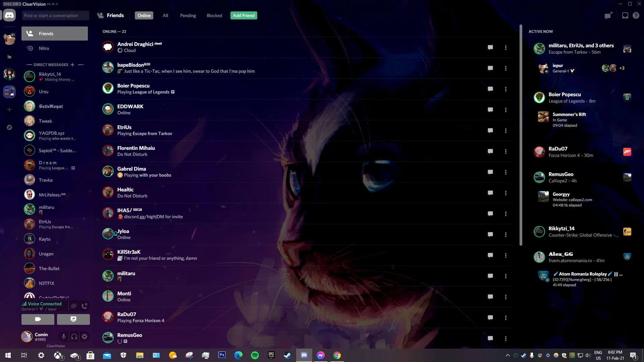Mute the microphone
The image size is (644, 362).
63,337
